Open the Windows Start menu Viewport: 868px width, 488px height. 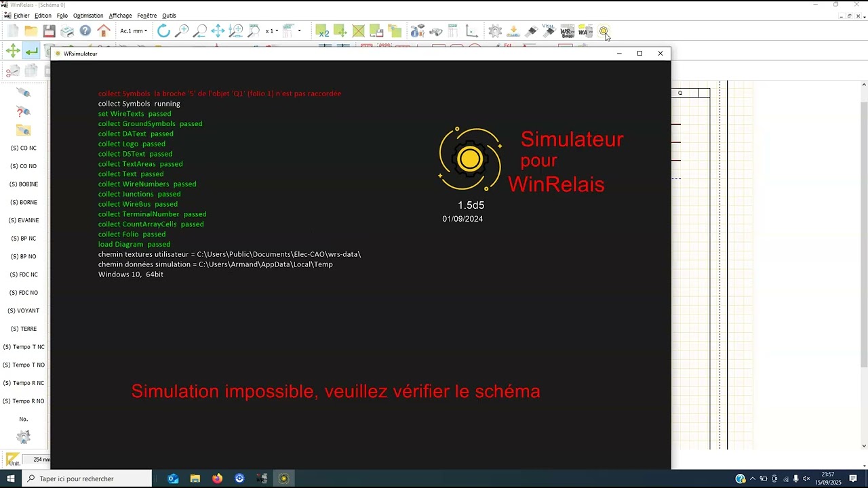(x=11, y=479)
